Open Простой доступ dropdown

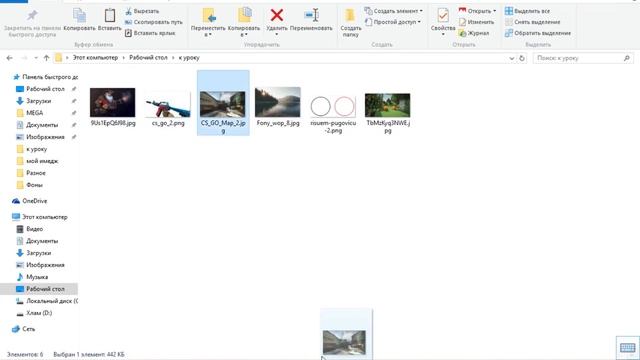point(393,22)
